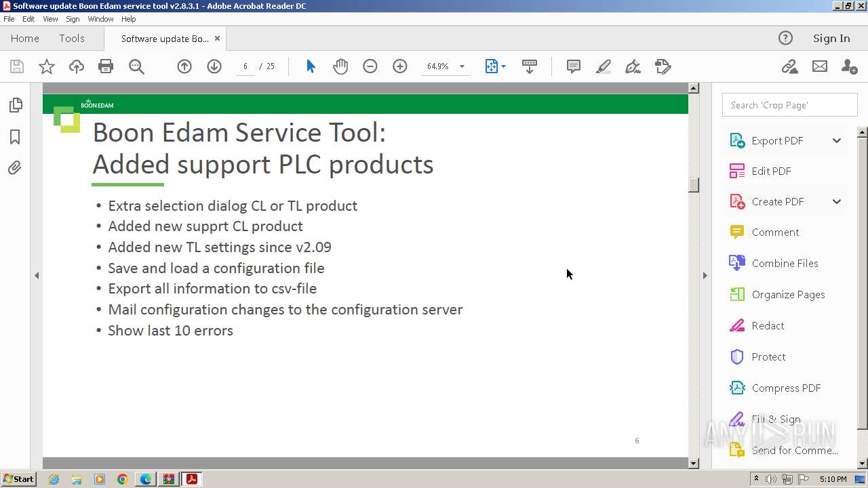Print the document via printer icon
This screenshot has height=488, width=868.
pyautogui.click(x=106, y=66)
